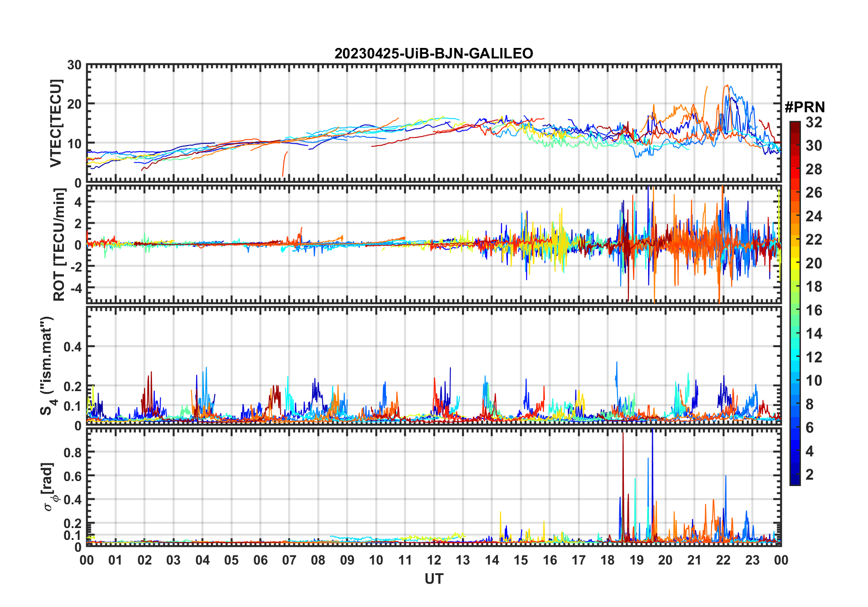
Task: Click the "03" hour tick on the UT axis
Action: click(173, 560)
